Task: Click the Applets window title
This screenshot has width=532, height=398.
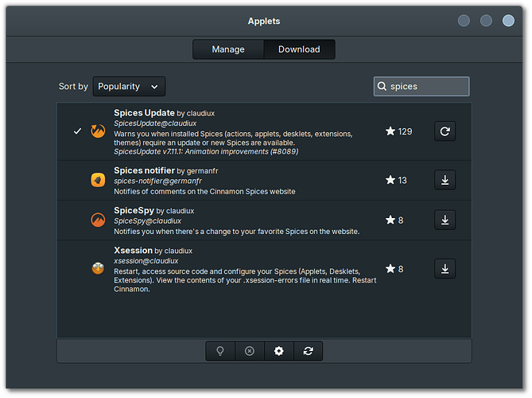Action: tap(264, 21)
